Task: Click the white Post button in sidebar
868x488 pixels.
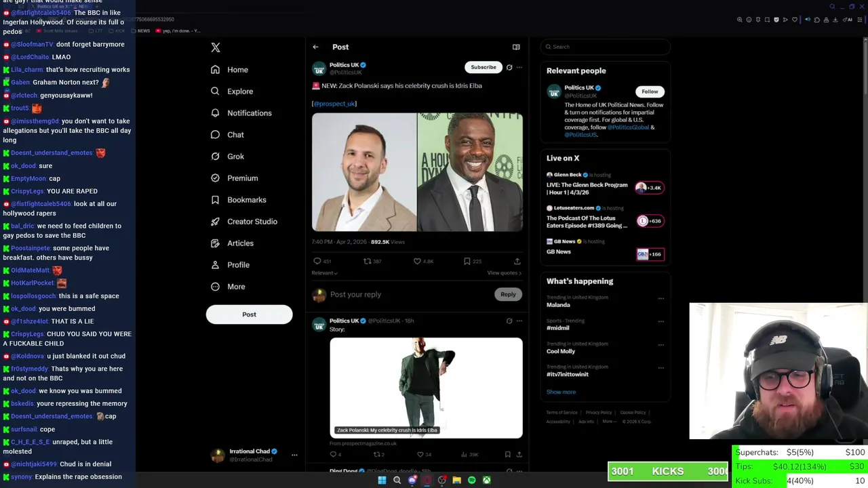Action: (x=249, y=314)
